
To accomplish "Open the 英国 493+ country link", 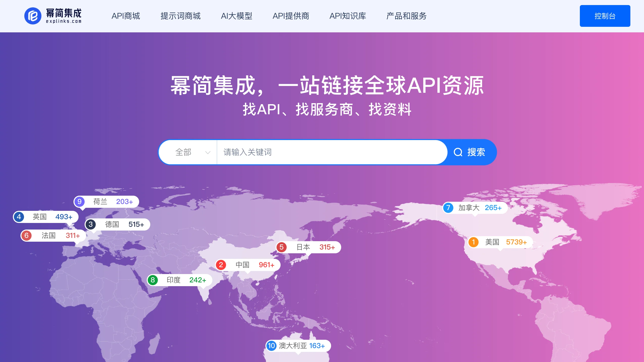I will point(44,217).
